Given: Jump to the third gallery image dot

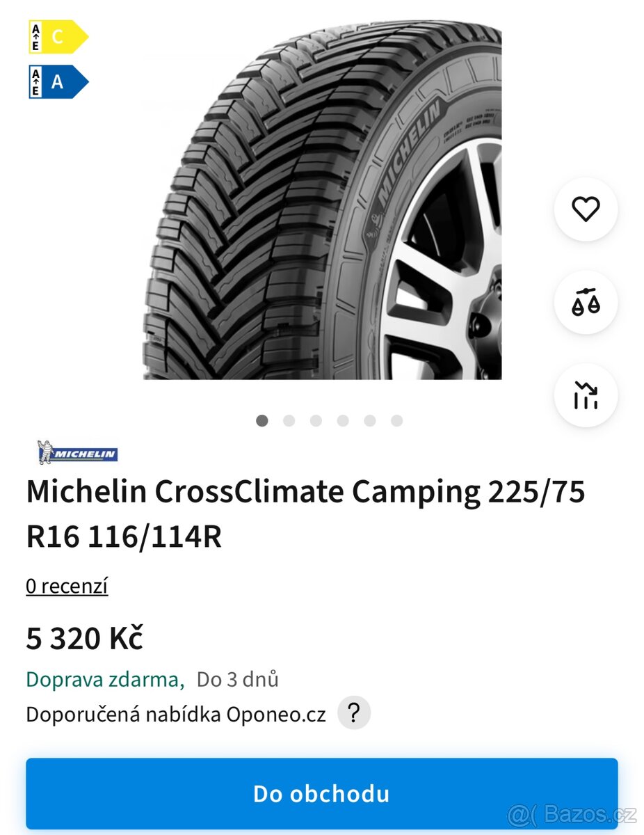Looking at the screenshot, I should [316, 420].
